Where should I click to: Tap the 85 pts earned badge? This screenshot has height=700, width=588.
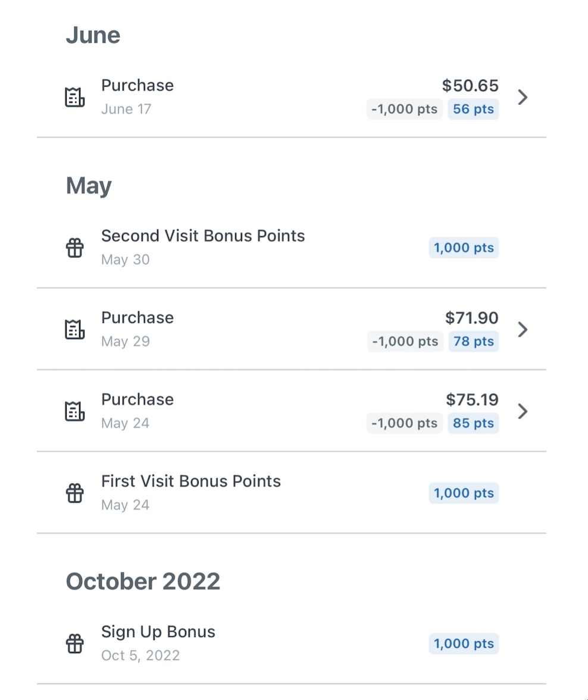(x=473, y=423)
